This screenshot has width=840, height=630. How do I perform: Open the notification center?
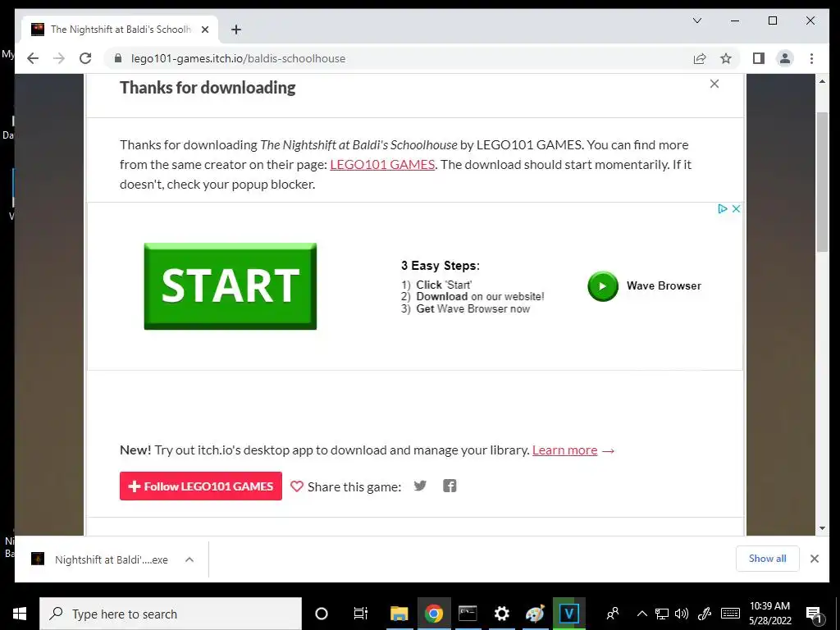(x=814, y=614)
